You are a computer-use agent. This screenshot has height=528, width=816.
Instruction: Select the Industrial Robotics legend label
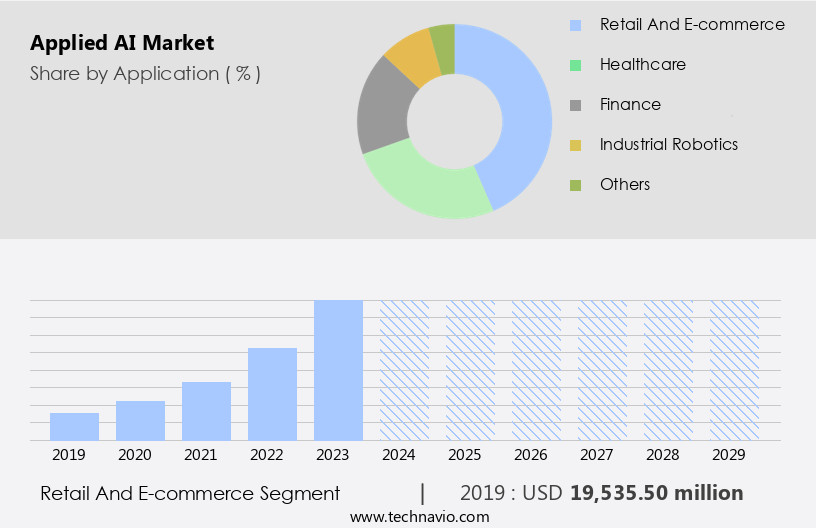click(x=668, y=145)
